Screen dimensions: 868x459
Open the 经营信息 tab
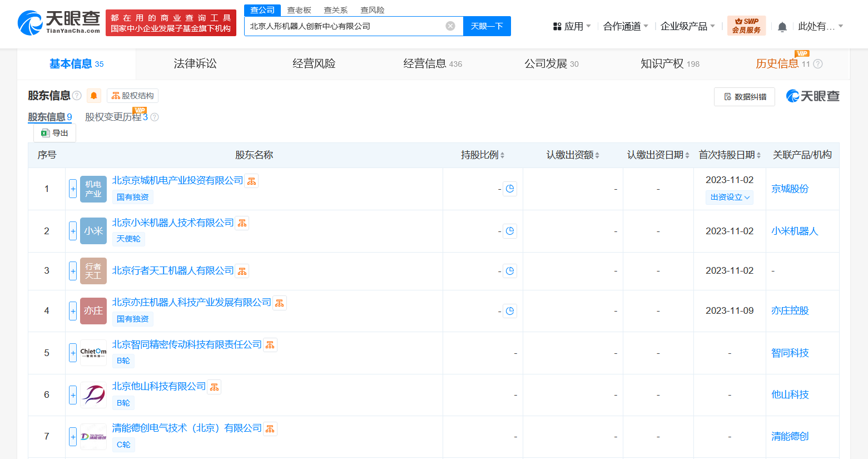(x=433, y=64)
